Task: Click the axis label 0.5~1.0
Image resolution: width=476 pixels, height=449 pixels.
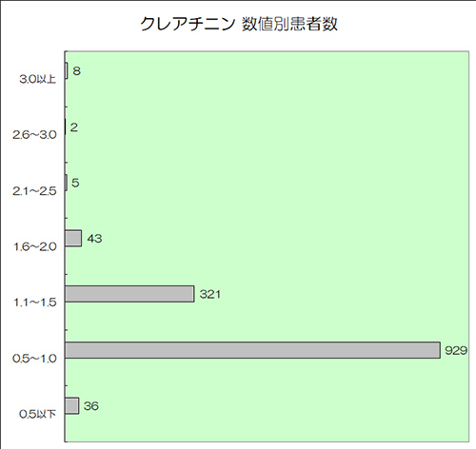Action: pyautogui.click(x=34, y=359)
